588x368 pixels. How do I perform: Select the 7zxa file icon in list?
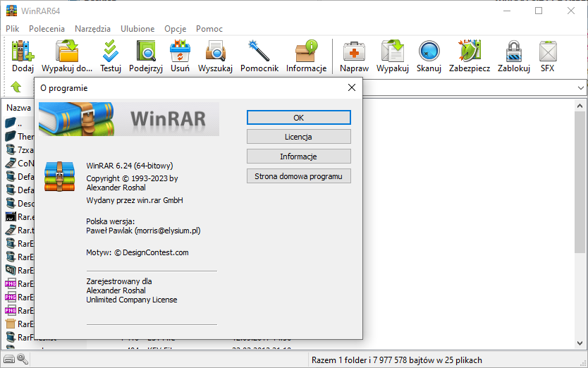pyautogui.click(x=11, y=149)
